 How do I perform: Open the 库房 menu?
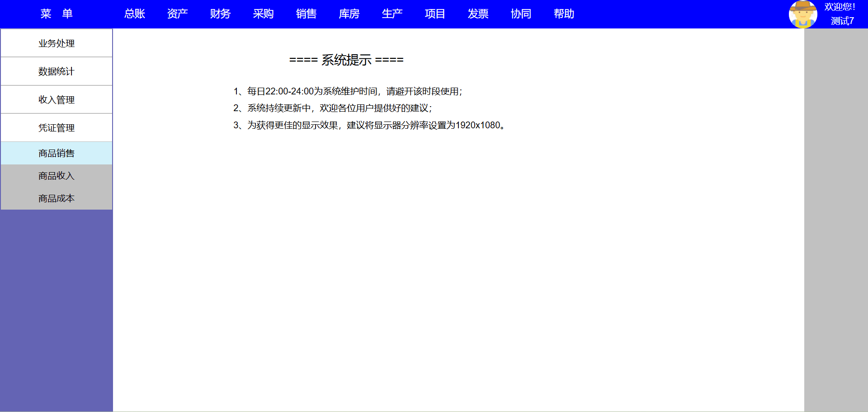[x=349, y=14]
